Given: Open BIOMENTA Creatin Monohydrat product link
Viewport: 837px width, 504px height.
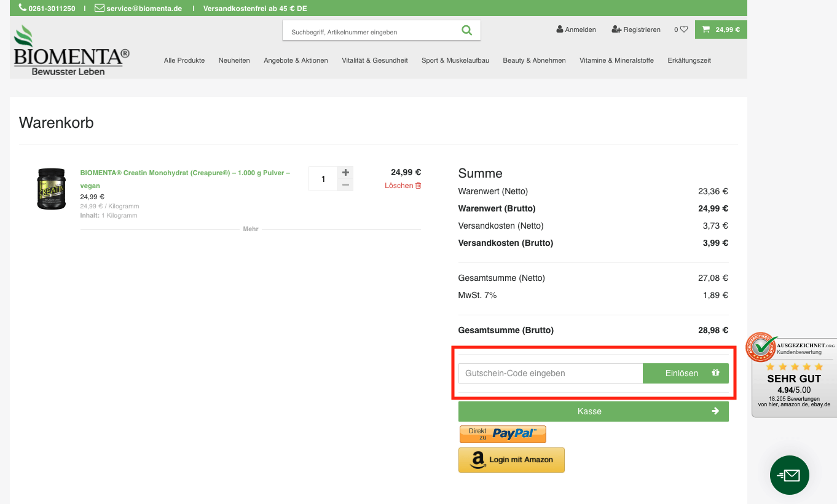Looking at the screenshot, I should [185, 179].
